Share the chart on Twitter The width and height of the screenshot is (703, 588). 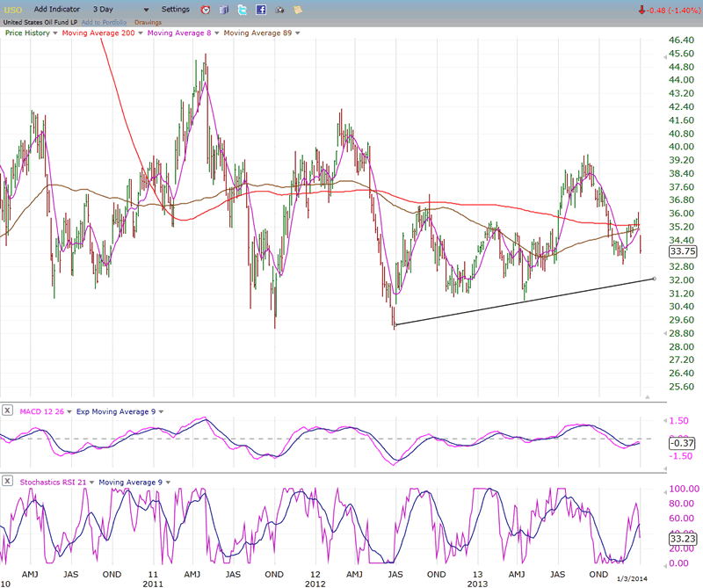pos(242,10)
